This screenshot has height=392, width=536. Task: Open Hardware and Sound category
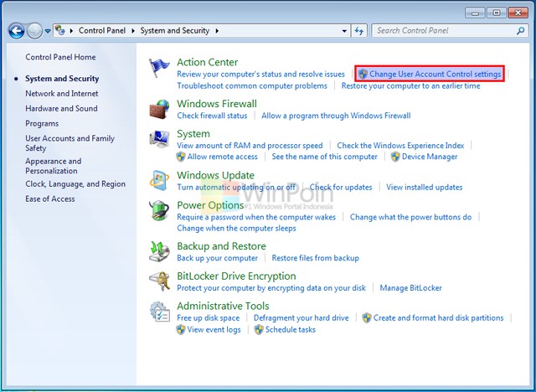coord(61,109)
